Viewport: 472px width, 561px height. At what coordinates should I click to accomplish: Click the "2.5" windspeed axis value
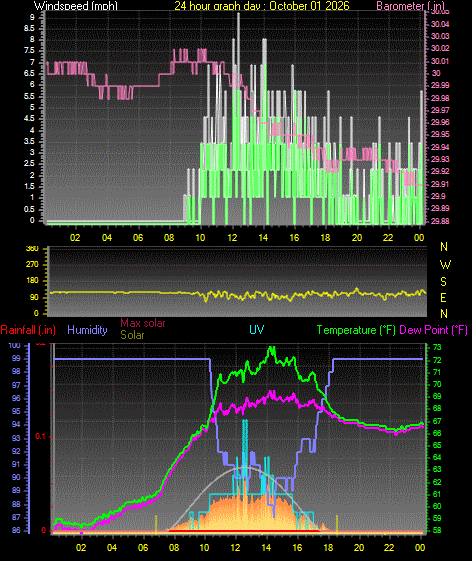(29, 164)
